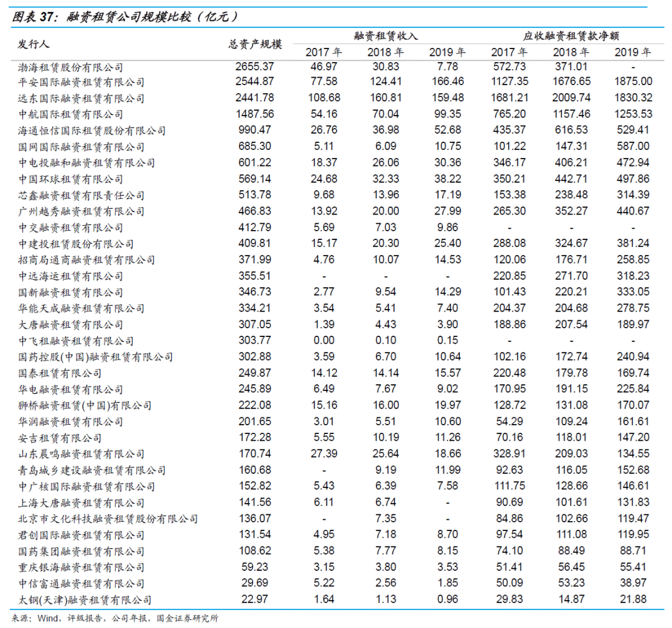672x628 pixels.
Task: Select company name 北京市文化科技融资租赁股份有限公司
Action: click(x=108, y=519)
